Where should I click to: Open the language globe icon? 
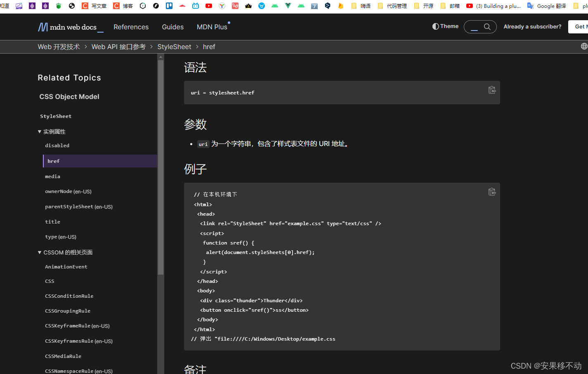click(584, 46)
